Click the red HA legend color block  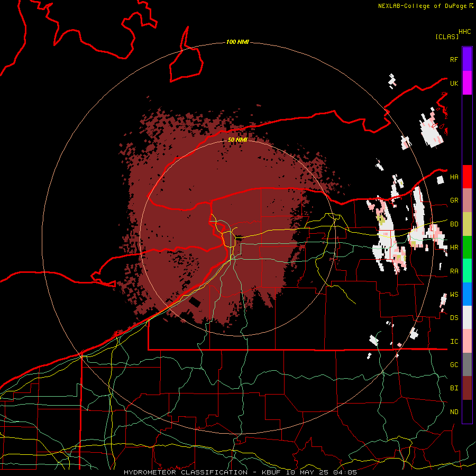coord(467,177)
